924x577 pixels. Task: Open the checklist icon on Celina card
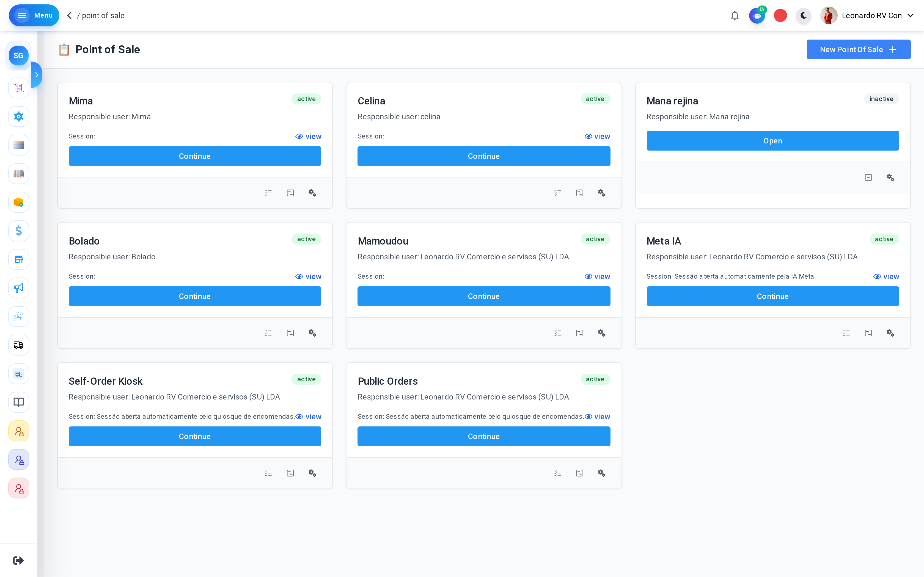tap(557, 193)
